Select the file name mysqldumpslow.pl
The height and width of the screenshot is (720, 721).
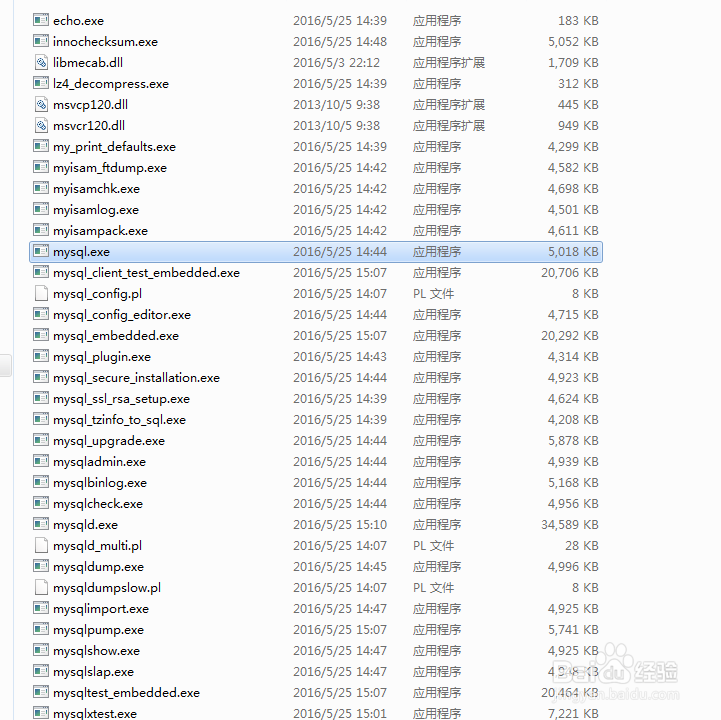(107, 588)
